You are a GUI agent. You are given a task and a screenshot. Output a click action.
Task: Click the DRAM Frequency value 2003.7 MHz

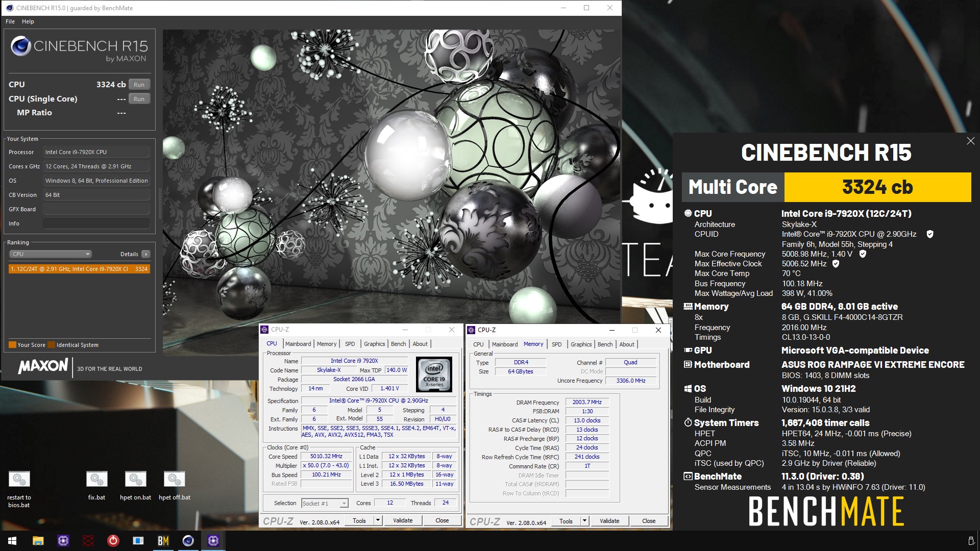[587, 403]
